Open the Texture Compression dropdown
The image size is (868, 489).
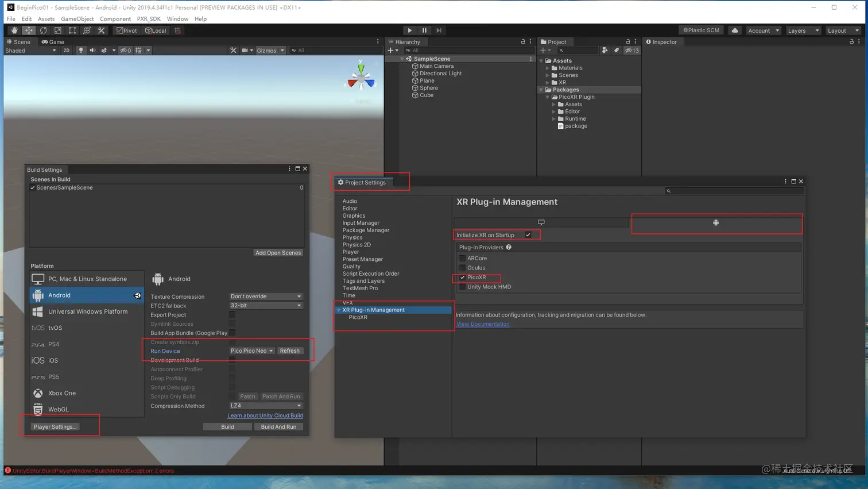266,297
